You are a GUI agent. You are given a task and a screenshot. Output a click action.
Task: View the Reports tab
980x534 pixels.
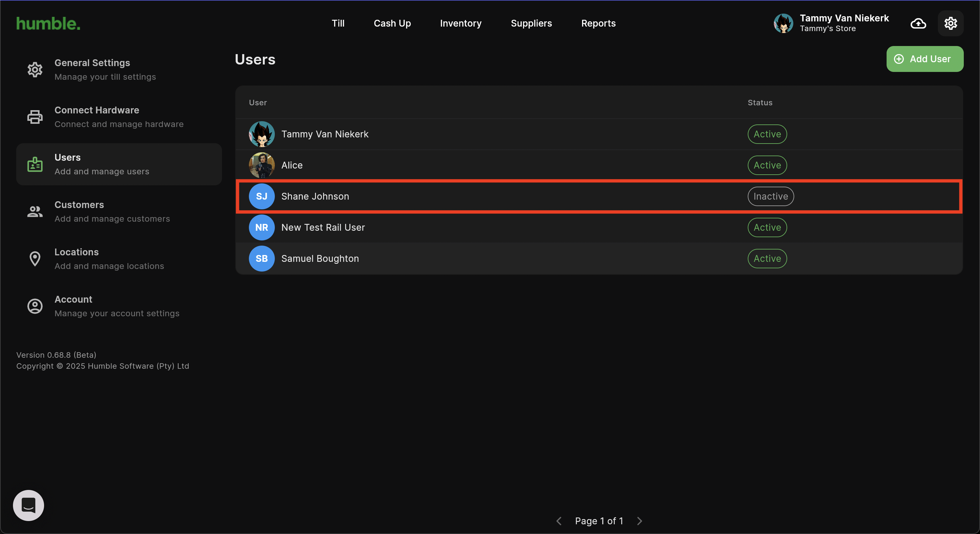[x=599, y=23]
